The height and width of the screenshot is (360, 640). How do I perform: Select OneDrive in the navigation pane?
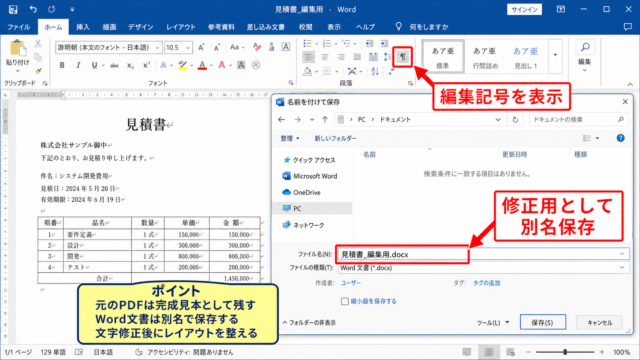[x=307, y=192]
